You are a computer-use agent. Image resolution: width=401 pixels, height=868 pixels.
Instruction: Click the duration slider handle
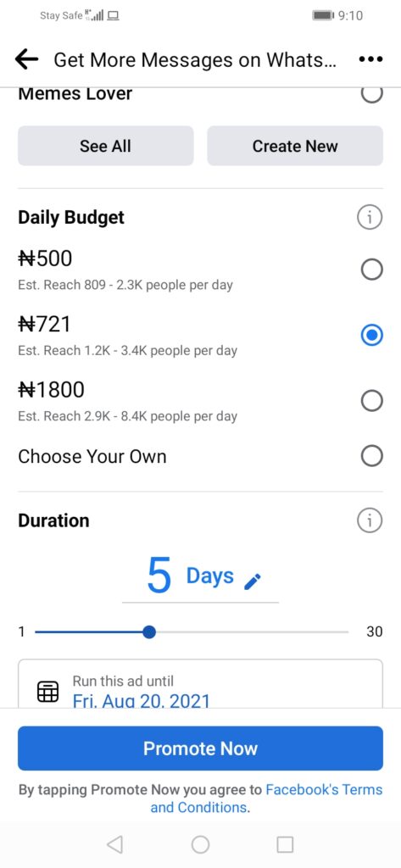tap(148, 632)
